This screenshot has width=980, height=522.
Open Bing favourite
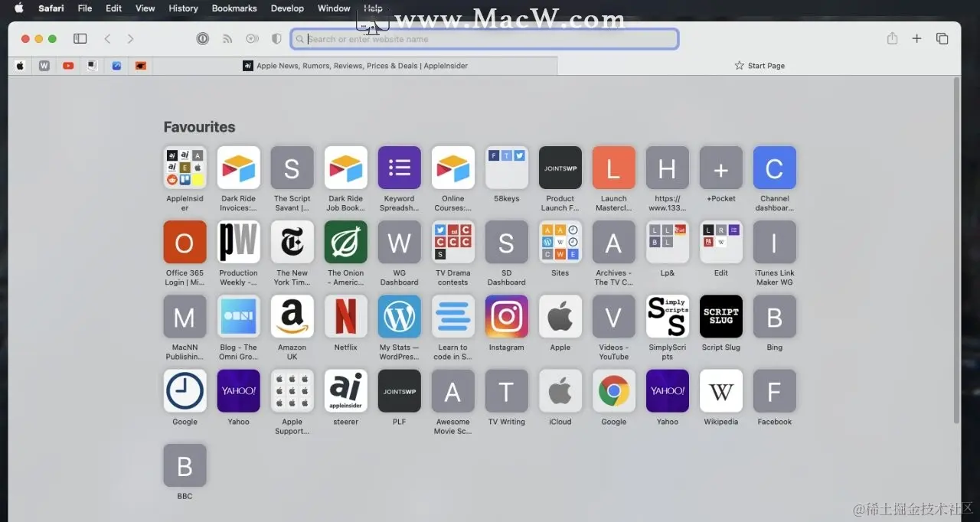point(774,316)
